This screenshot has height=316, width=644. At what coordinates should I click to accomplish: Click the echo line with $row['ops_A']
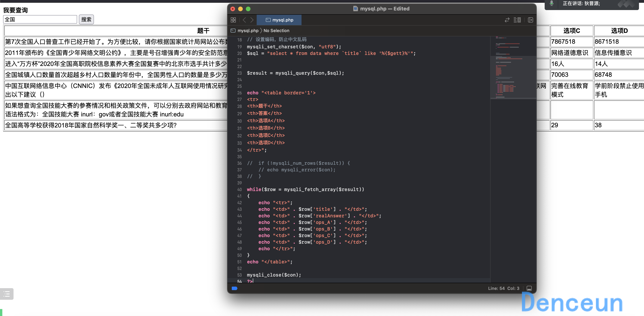(x=313, y=222)
